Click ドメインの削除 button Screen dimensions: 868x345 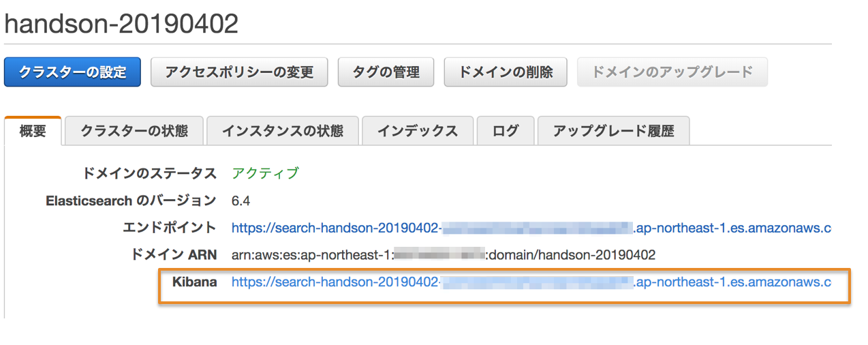coord(506,72)
